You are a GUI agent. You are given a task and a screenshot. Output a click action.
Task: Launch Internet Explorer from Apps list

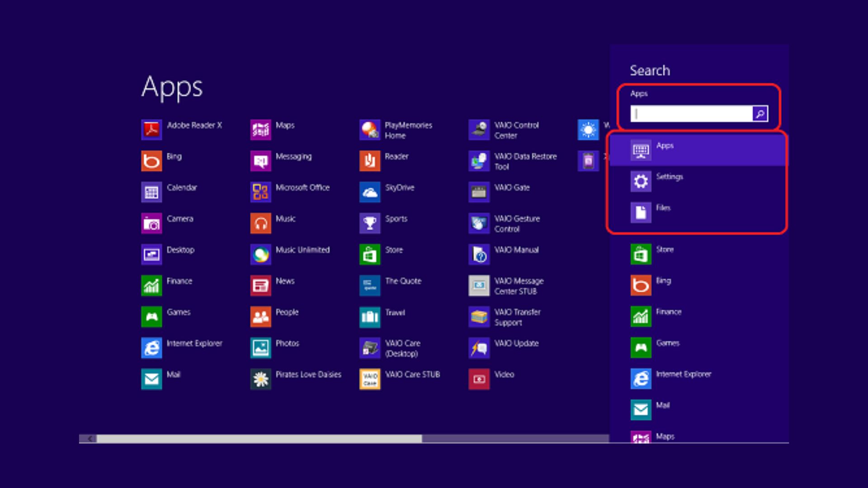pos(151,348)
